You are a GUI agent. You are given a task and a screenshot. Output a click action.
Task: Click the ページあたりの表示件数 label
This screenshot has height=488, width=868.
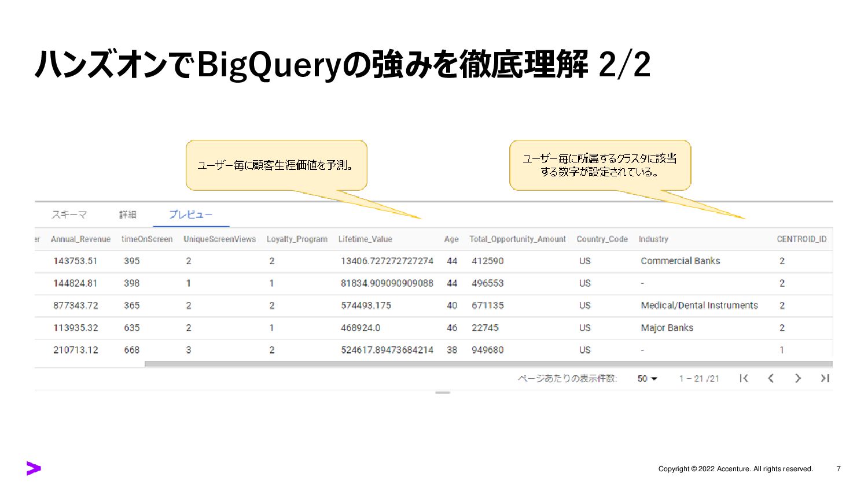tap(567, 379)
